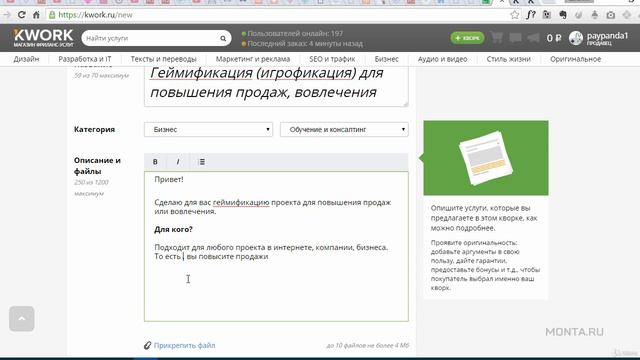Open the Дизайн menu
The width and height of the screenshot is (640, 360).
click(x=26, y=59)
